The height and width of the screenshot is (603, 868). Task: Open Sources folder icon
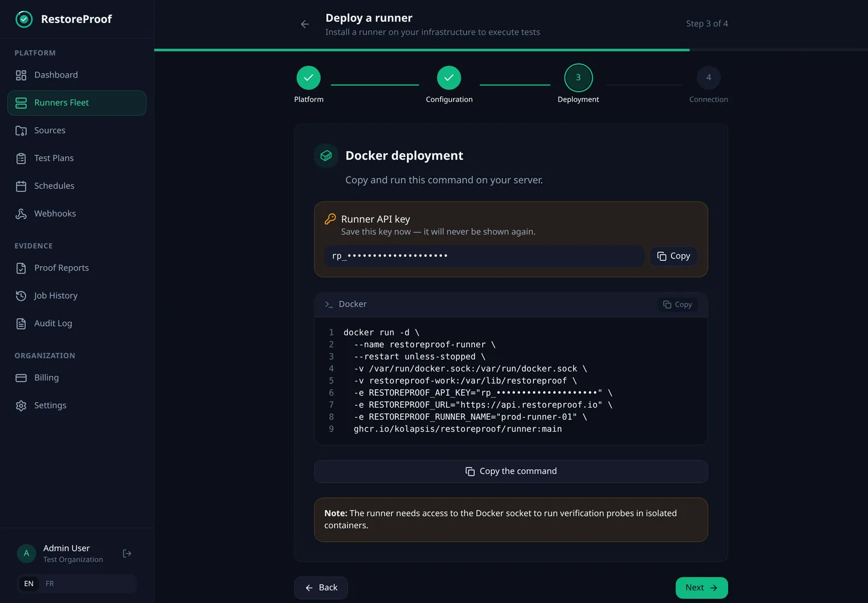pos(21,131)
